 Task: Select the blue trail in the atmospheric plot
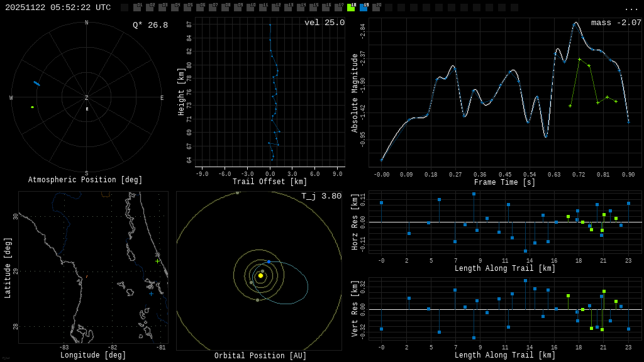click(x=36, y=83)
